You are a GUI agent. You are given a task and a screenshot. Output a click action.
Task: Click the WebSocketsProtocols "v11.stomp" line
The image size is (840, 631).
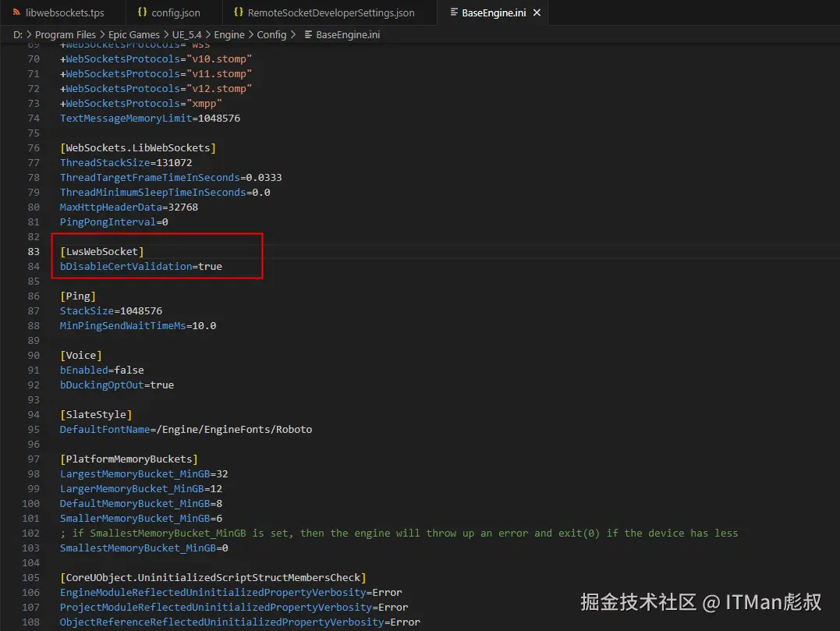[156, 73]
